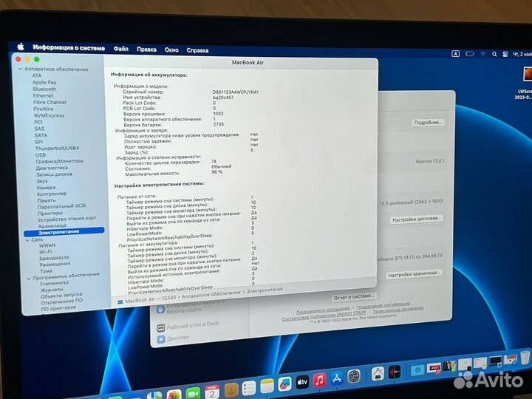Select NVMExpress in the sidebar
The width and height of the screenshot is (532, 399).
(x=49, y=115)
